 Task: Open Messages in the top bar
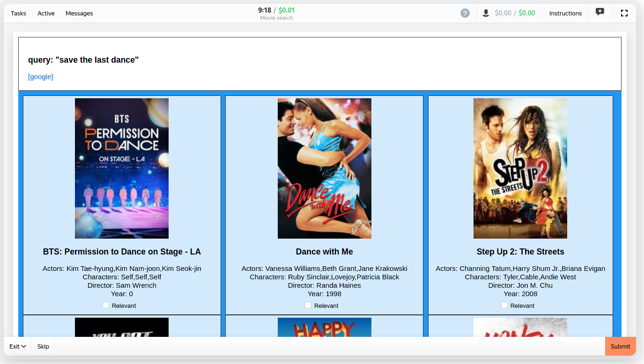coord(79,13)
